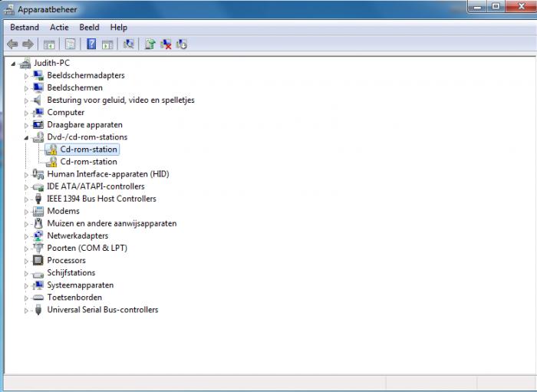Select the second Cd-rom-station entry
The width and height of the screenshot is (537, 392).
pyautogui.click(x=89, y=162)
